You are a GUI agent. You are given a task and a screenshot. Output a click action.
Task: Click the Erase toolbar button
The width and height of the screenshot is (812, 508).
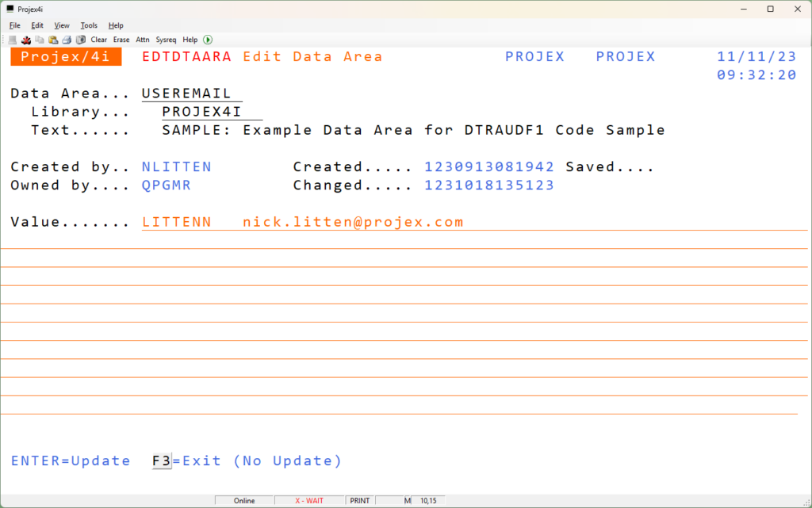(x=121, y=40)
